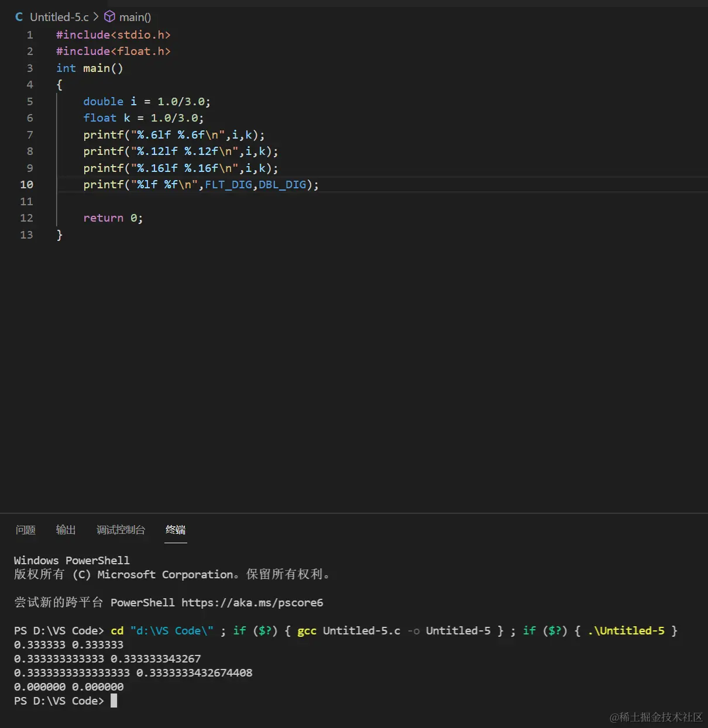Place cursor on #include<float.h> line
This screenshot has height=728, width=708.
tap(114, 51)
